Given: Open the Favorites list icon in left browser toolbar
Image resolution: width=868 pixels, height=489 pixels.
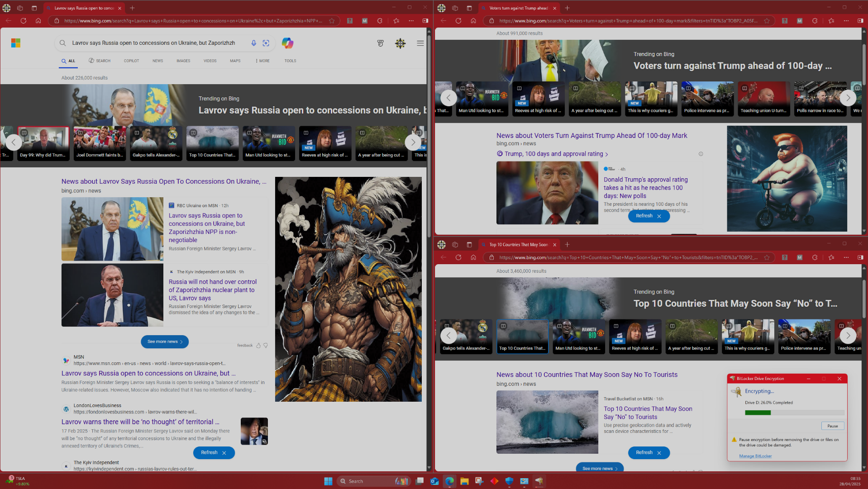Looking at the screenshot, I should click(x=396, y=20).
